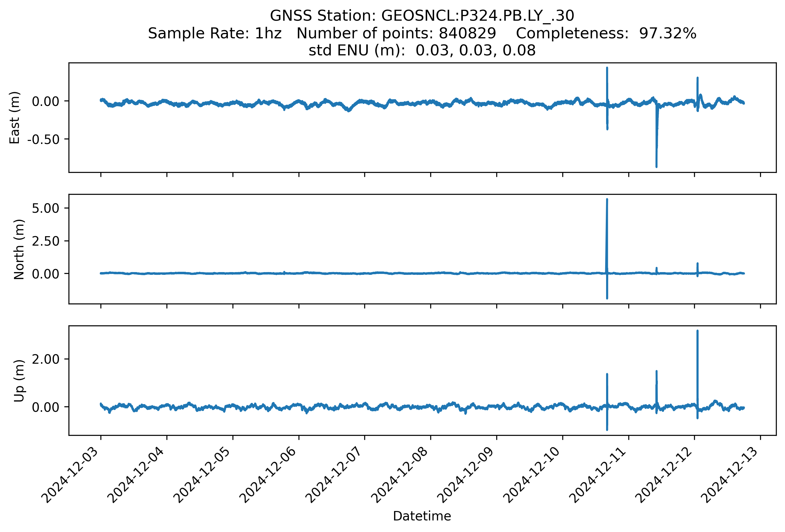
Task: Click the -0.50 tick on East axis
Action: [x=43, y=139]
